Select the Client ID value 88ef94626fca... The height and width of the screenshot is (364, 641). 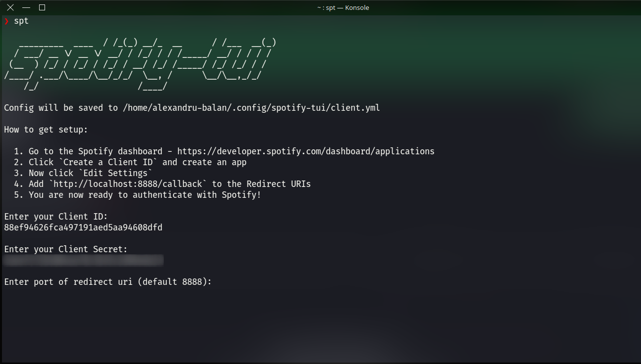(x=83, y=227)
